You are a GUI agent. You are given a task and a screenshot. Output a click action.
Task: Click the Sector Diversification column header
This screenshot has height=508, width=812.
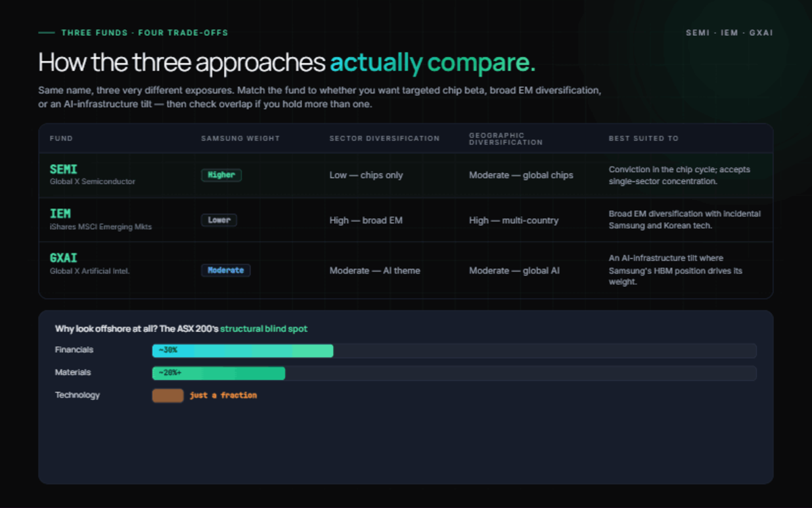[384, 138]
